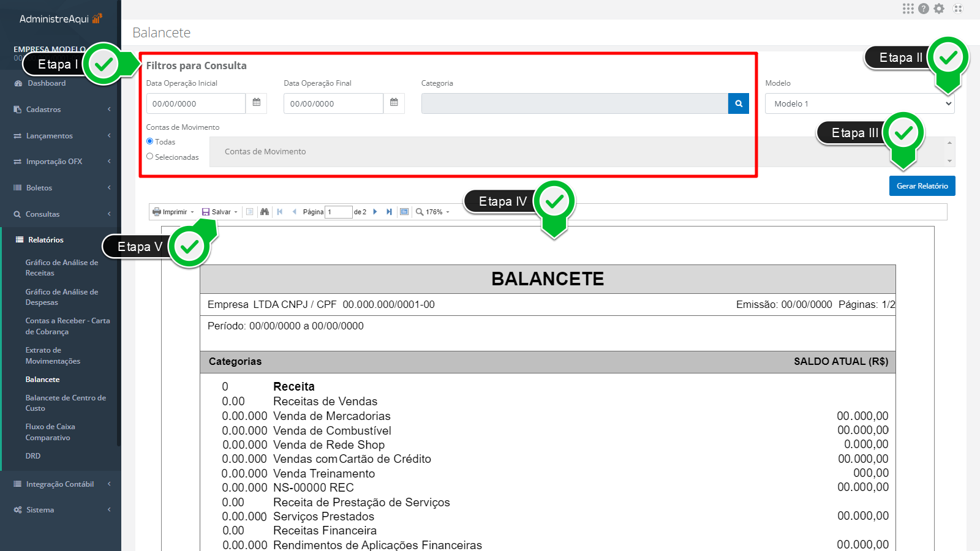
Task: Open the Modelo dropdown
Action: pos(859,103)
